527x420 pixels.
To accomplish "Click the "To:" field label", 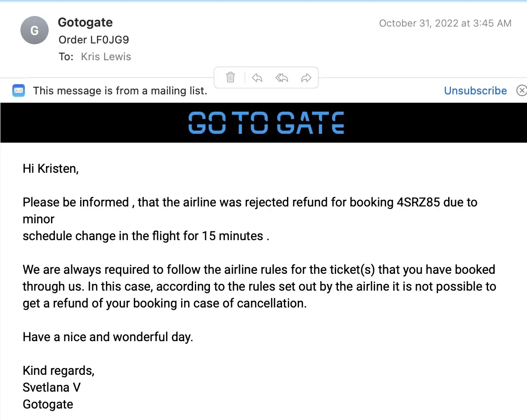I will (x=66, y=57).
